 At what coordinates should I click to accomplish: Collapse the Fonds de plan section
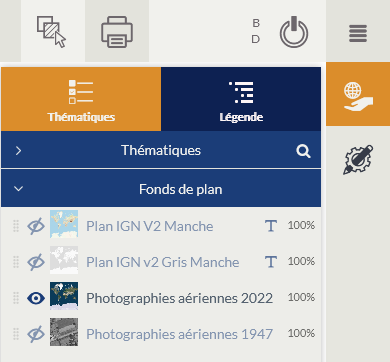(18, 189)
